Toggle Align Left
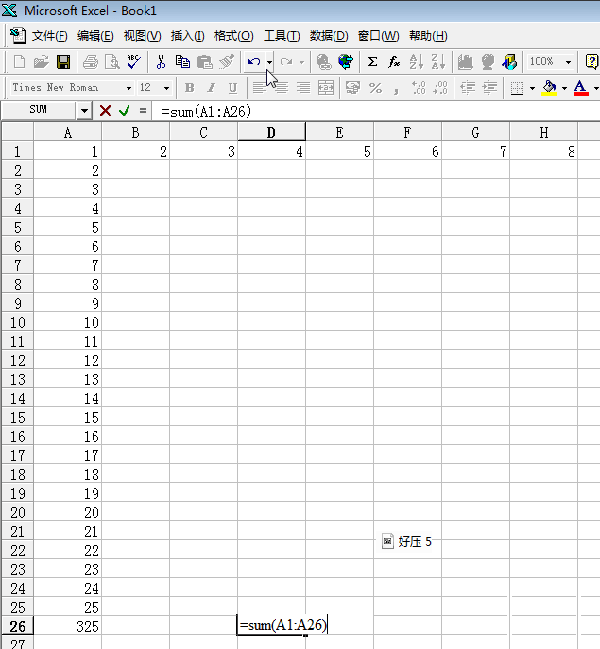Viewport: 600px width, 649px height. coord(259,88)
